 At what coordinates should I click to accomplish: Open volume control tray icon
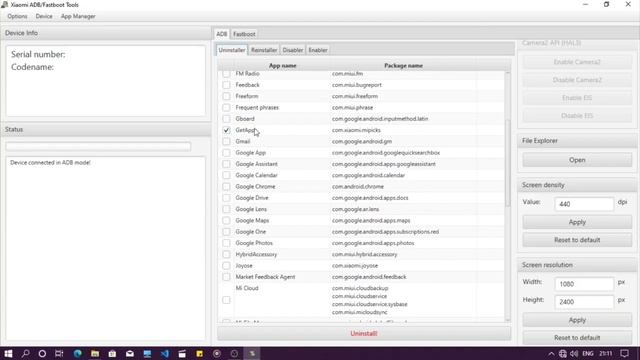tap(574, 353)
